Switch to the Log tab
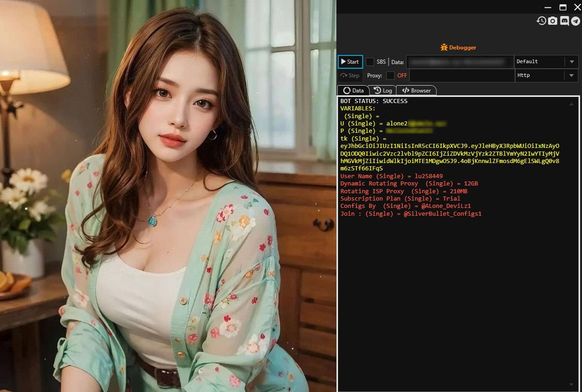Image resolution: width=582 pixels, height=392 pixels. (383, 90)
